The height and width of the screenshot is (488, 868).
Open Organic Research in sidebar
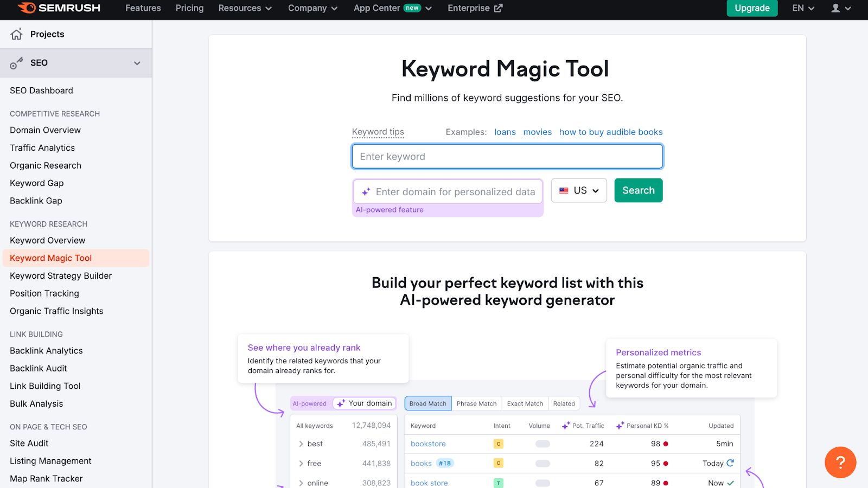(x=46, y=165)
